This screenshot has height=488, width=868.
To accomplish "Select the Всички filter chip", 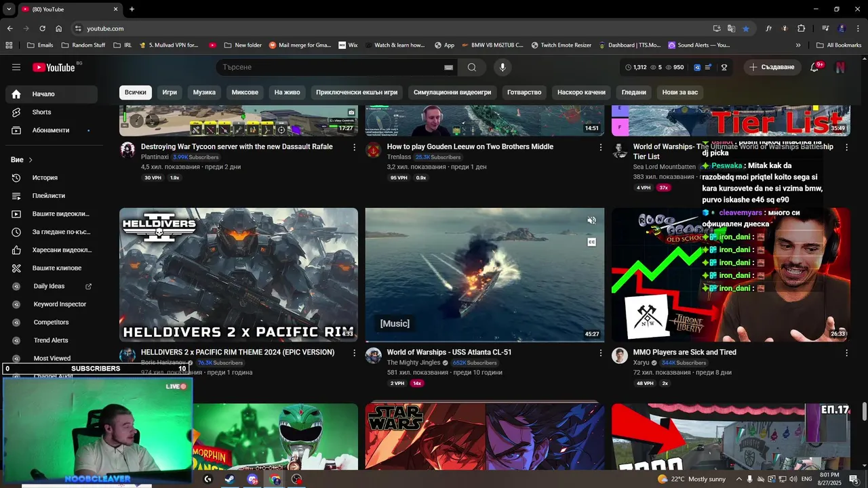I will tap(136, 92).
